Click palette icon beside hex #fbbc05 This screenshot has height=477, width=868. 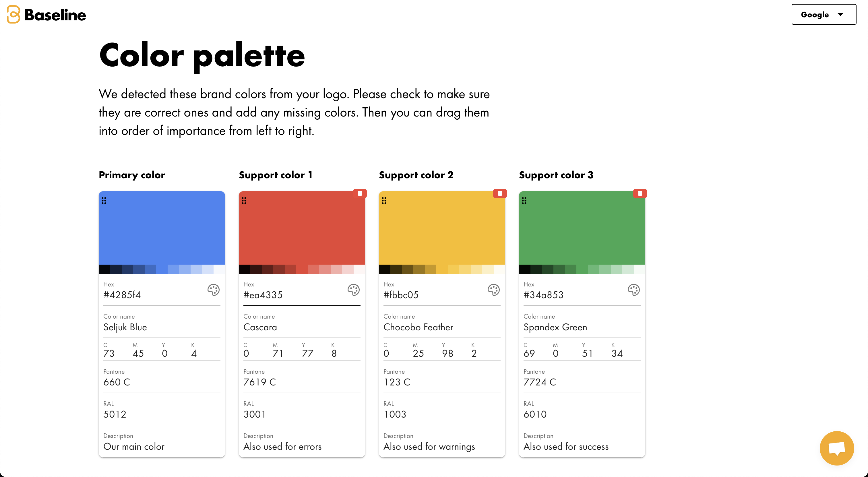pos(494,290)
